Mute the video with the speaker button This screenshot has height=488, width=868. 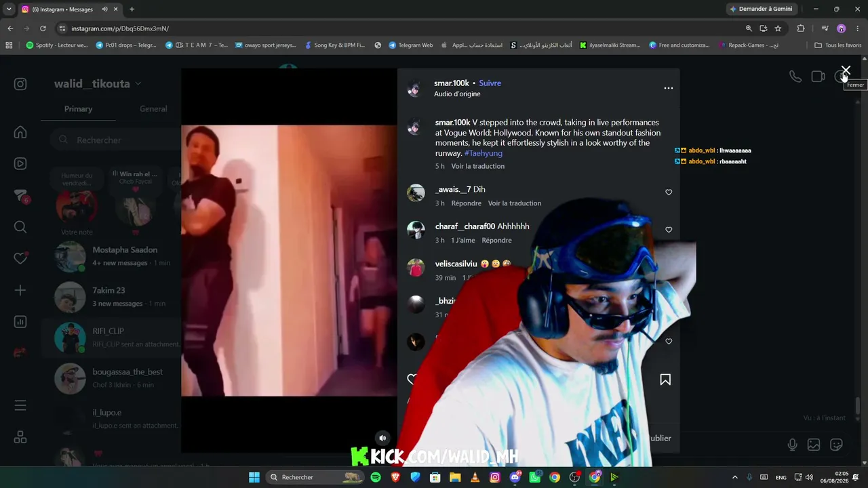382,439
